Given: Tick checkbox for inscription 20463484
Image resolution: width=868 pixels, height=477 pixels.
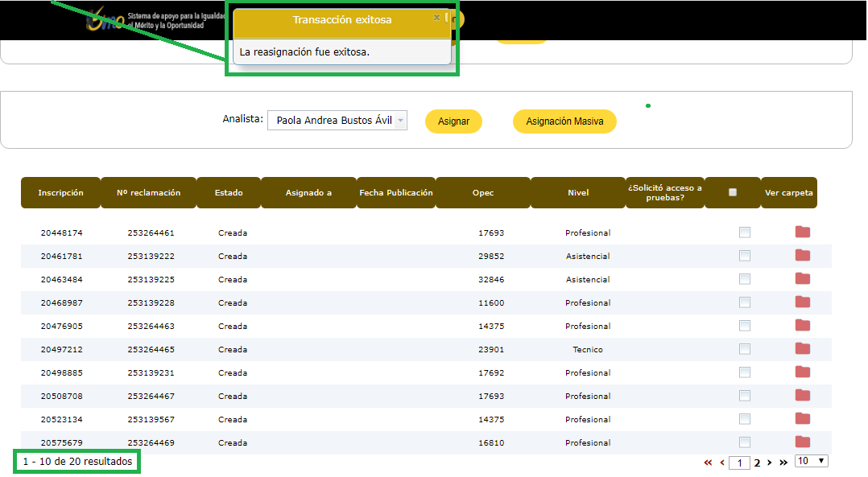Looking at the screenshot, I should (x=745, y=279).
